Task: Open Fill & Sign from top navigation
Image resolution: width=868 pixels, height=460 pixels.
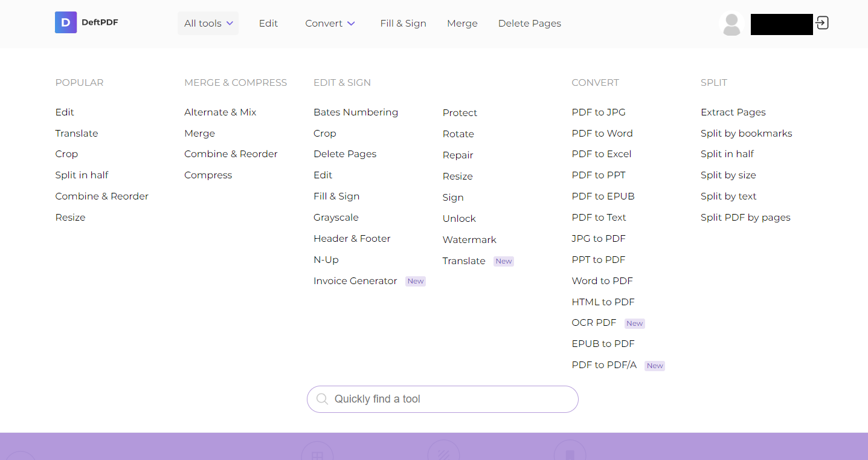Action: (403, 23)
